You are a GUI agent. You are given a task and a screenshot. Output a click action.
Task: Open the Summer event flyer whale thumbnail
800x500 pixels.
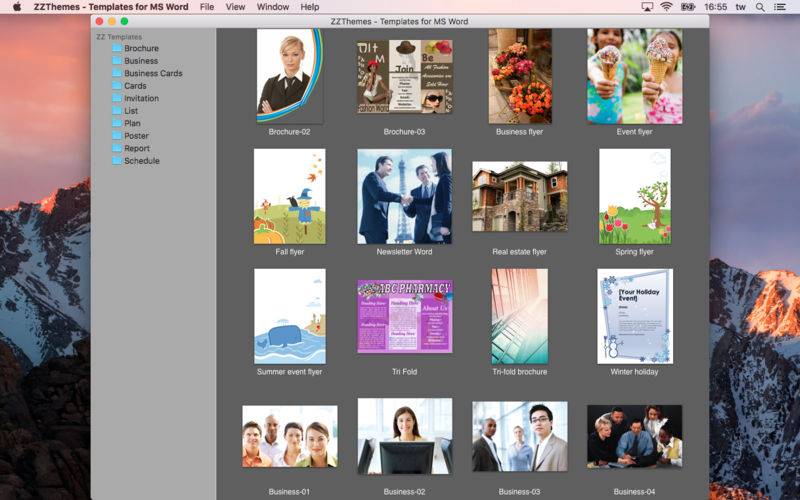[x=290, y=316]
